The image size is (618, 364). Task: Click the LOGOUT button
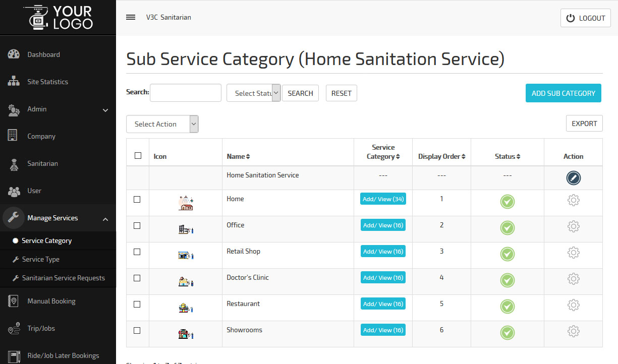point(586,18)
